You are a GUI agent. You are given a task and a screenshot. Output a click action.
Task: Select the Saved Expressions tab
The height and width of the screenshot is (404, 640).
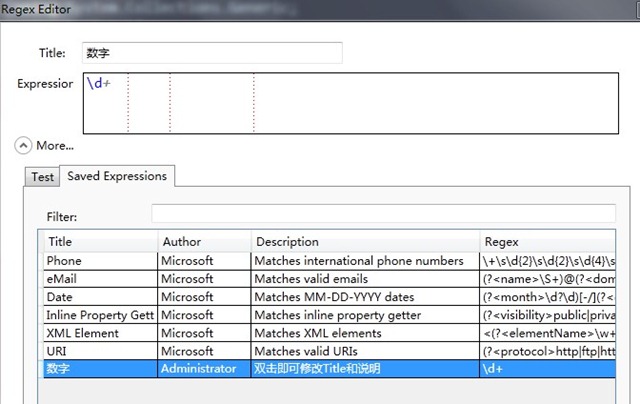pyautogui.click(x=117, y=176)
